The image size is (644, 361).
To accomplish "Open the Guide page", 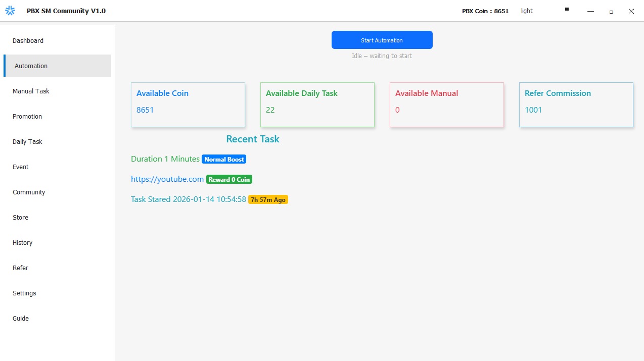I will click(21, 318).
